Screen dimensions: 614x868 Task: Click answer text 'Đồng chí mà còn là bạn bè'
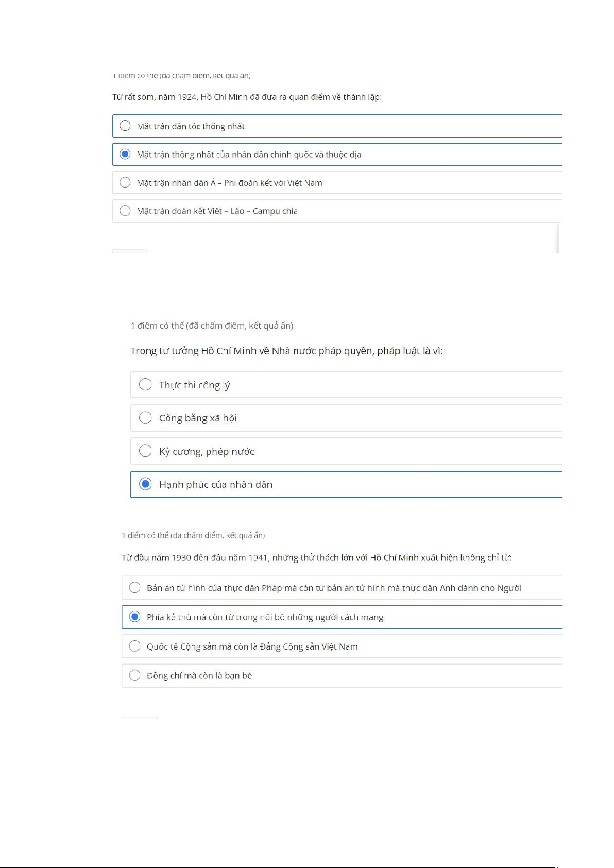(199, 676)
